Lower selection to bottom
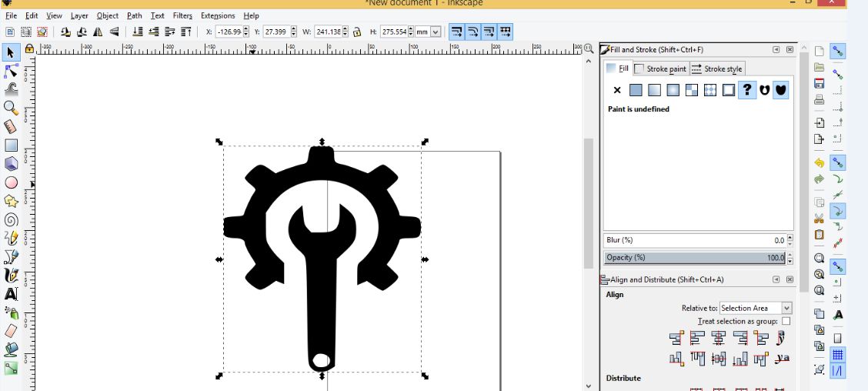 point(138,32)
